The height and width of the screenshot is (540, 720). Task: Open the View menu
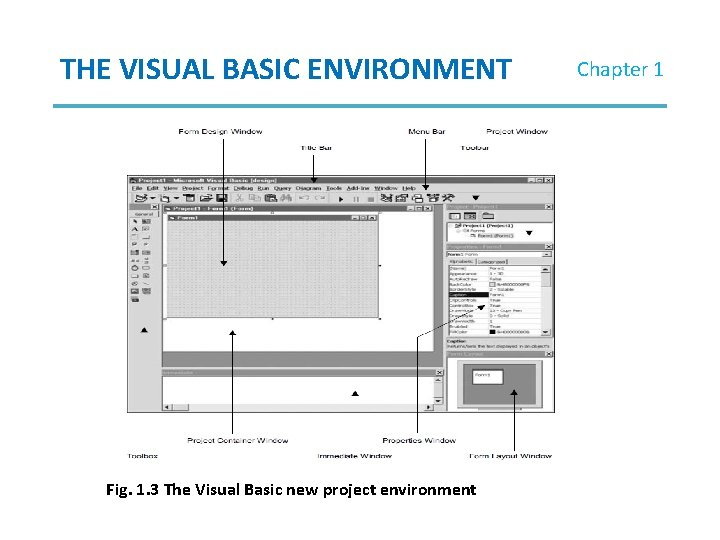[170, 188]
